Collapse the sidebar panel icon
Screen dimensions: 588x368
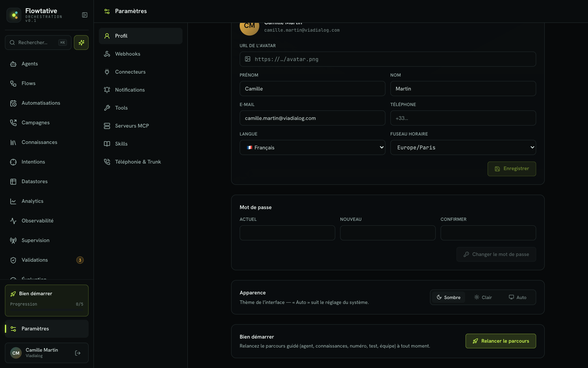(x=85, y=15)
